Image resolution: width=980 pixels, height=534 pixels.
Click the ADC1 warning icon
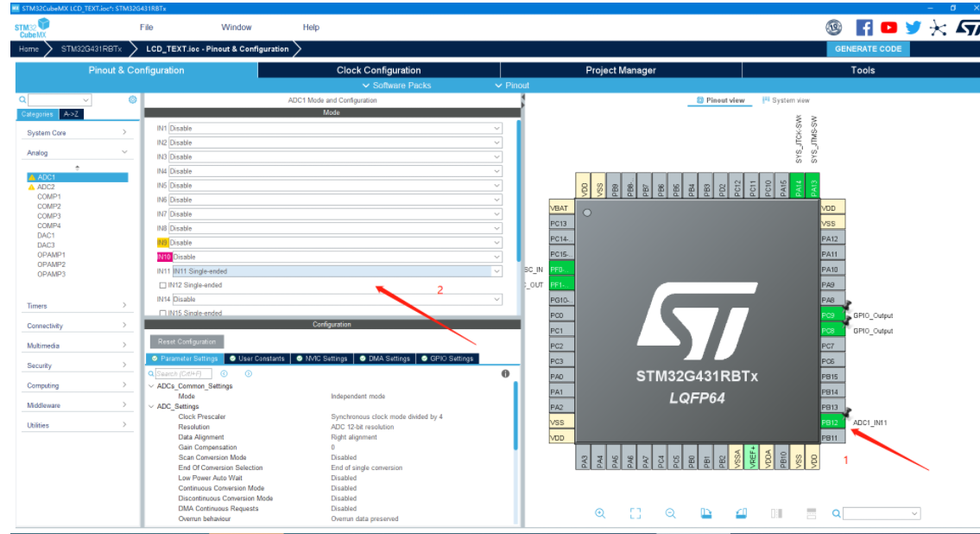coord(32,177)
